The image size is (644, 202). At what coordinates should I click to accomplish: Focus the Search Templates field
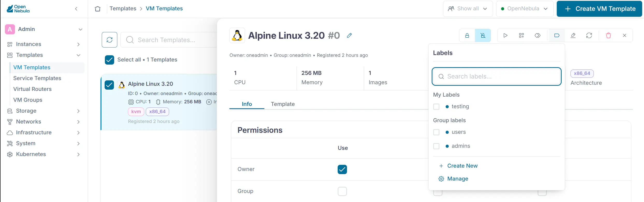(x=169, y=40)
